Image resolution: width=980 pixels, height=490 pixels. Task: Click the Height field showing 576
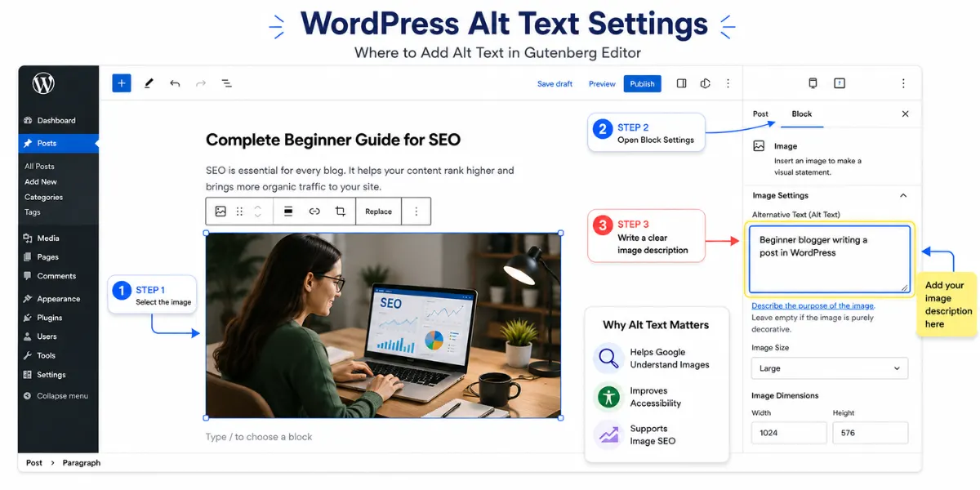[871, 433]
